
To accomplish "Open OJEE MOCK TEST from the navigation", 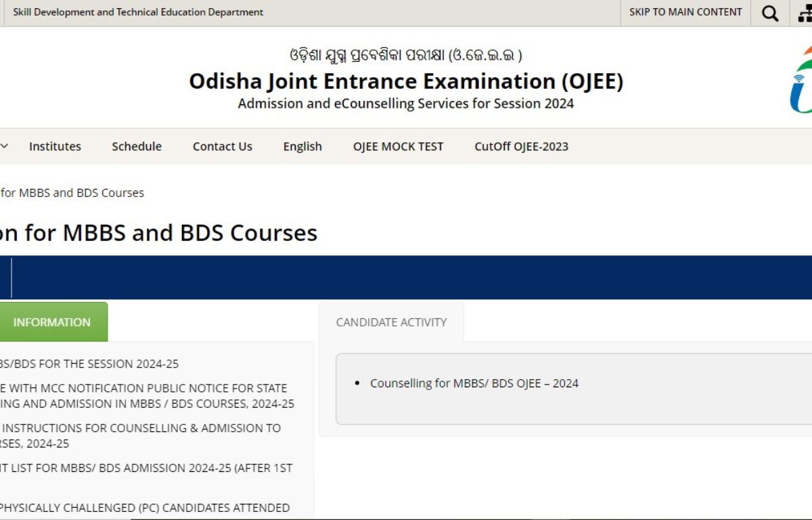I will [399, 146].
